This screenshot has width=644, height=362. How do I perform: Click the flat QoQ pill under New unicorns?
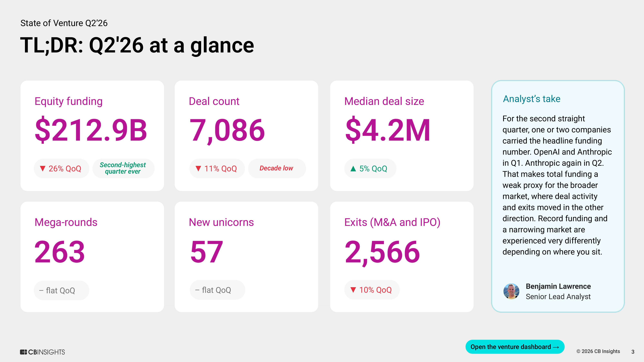pyautogui.click(x=217, y=290)
